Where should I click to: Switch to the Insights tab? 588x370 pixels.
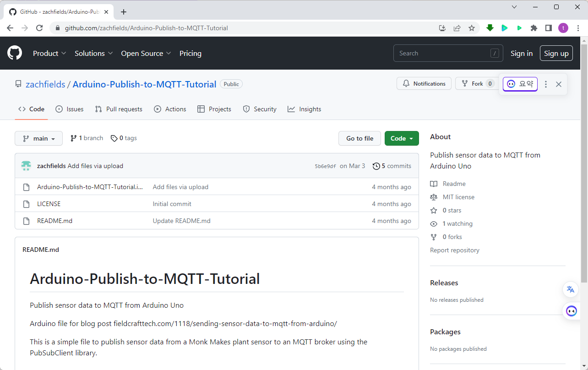(305, 109)
